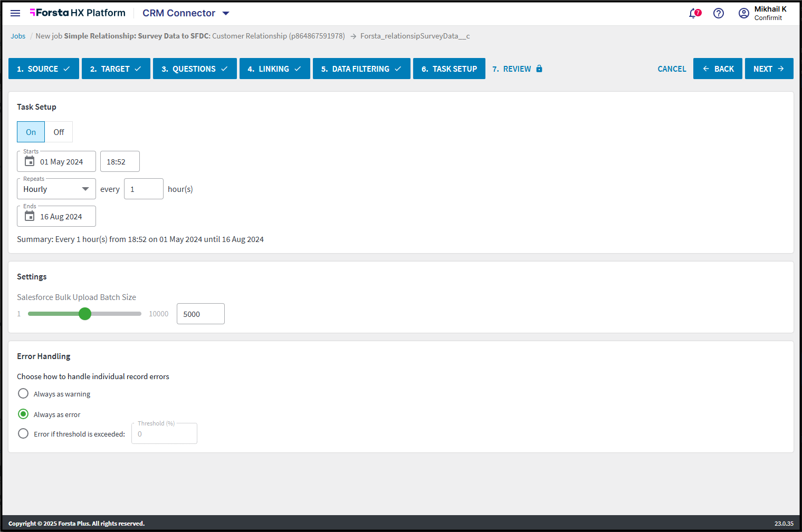This screenshot has width=802, height=532.
Task: Open the notifications bell
Action: (x=694, y=13)
